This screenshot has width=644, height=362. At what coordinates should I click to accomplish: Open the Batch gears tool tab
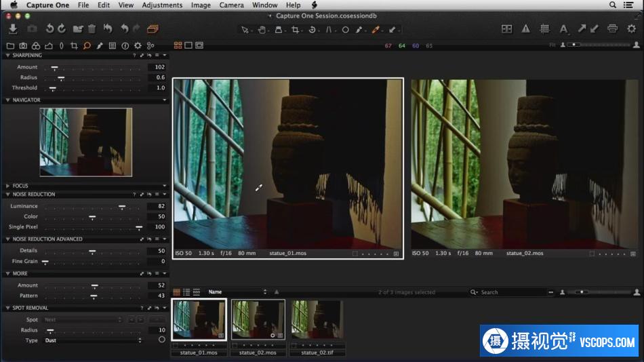(150, 45)
